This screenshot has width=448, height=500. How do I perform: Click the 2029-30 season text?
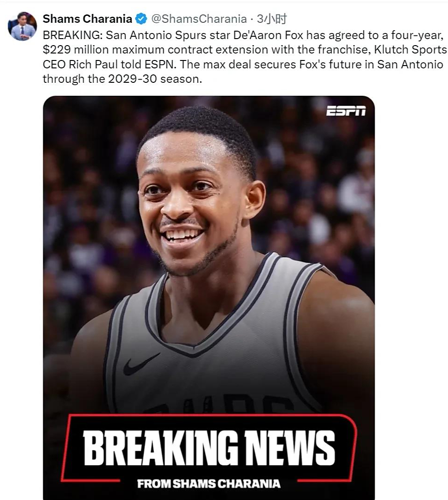point(154,79)
